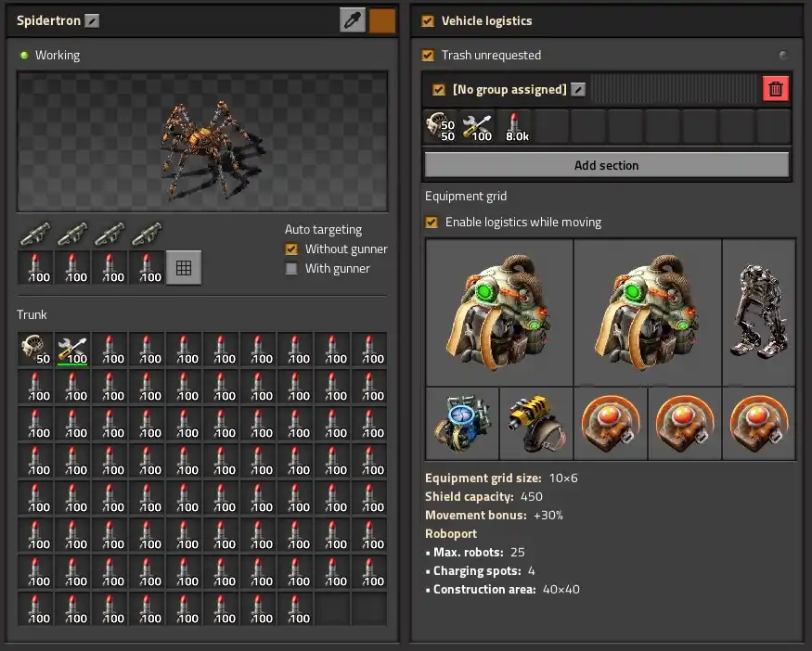
Task: Click the fourth rocket ammo slot under the launchers
Action: [147, 268]
